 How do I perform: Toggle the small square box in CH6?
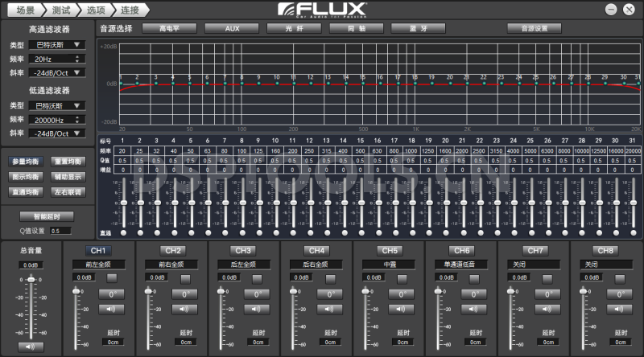pos(475,277)
